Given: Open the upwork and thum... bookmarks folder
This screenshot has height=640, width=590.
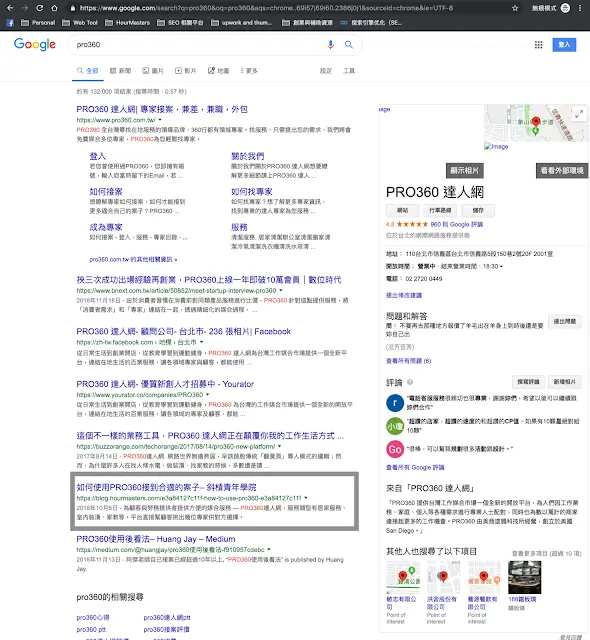Looking at the screenshot, I should click(x=242, y=22).
